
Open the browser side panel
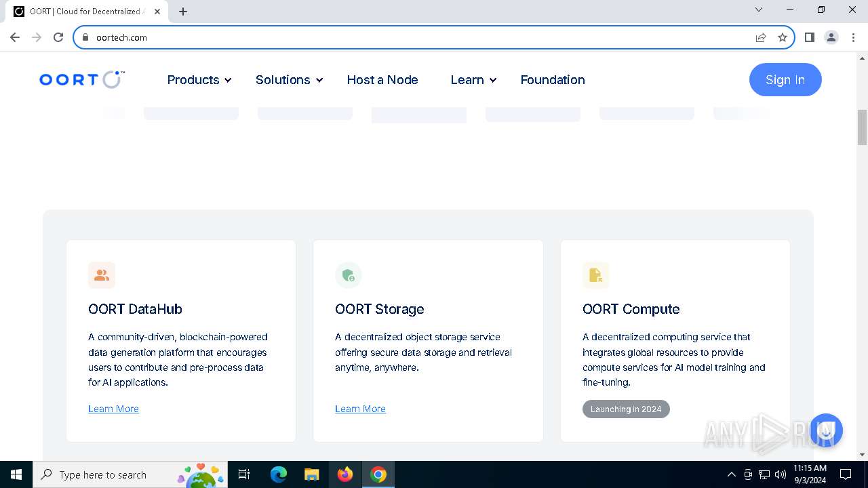809,37
